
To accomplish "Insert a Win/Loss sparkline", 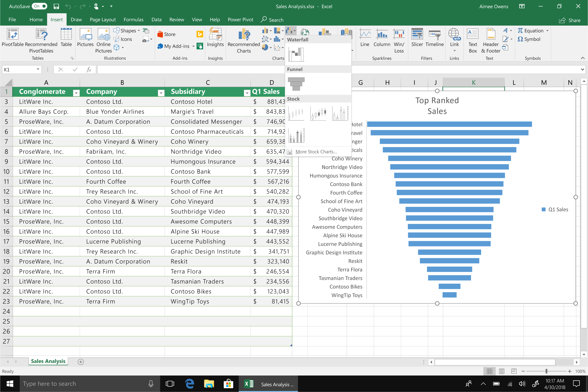I will (399, 40).
